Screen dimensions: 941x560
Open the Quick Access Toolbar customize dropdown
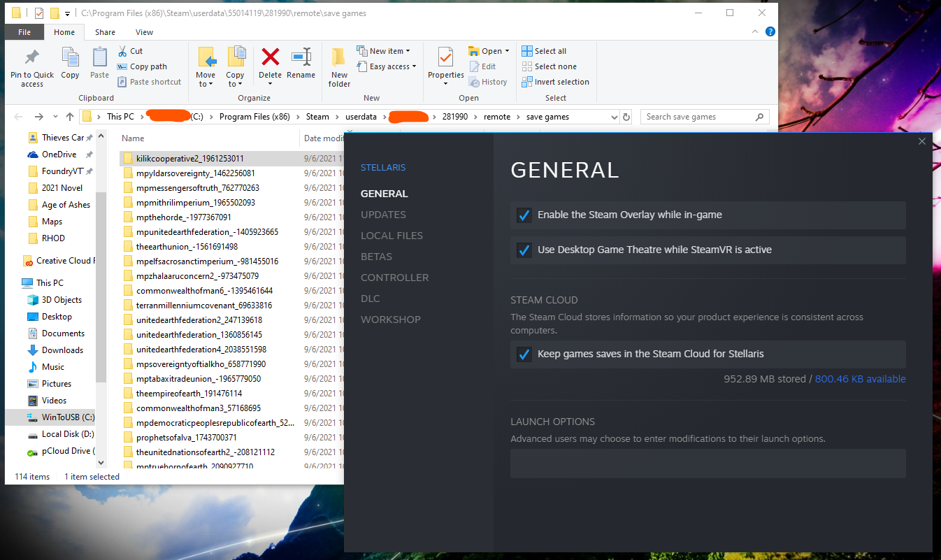coord(67,13)
